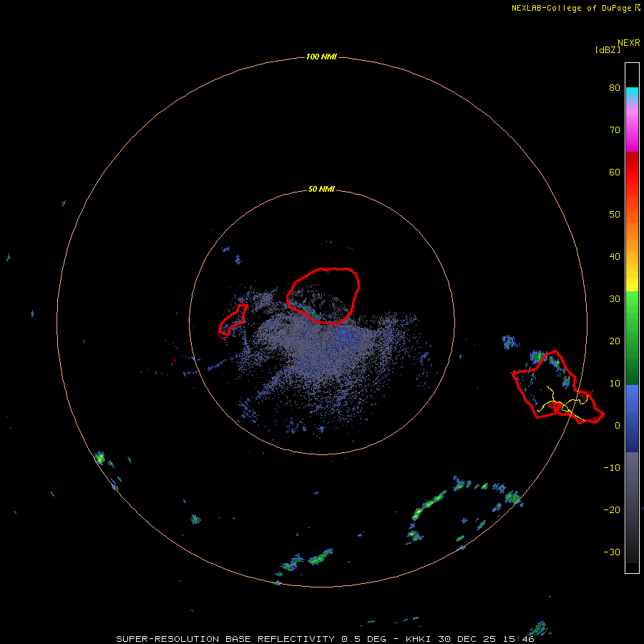Click the "-20" value on the dBZ scale
The image size is (644, 644).
[x=612, y=510]
